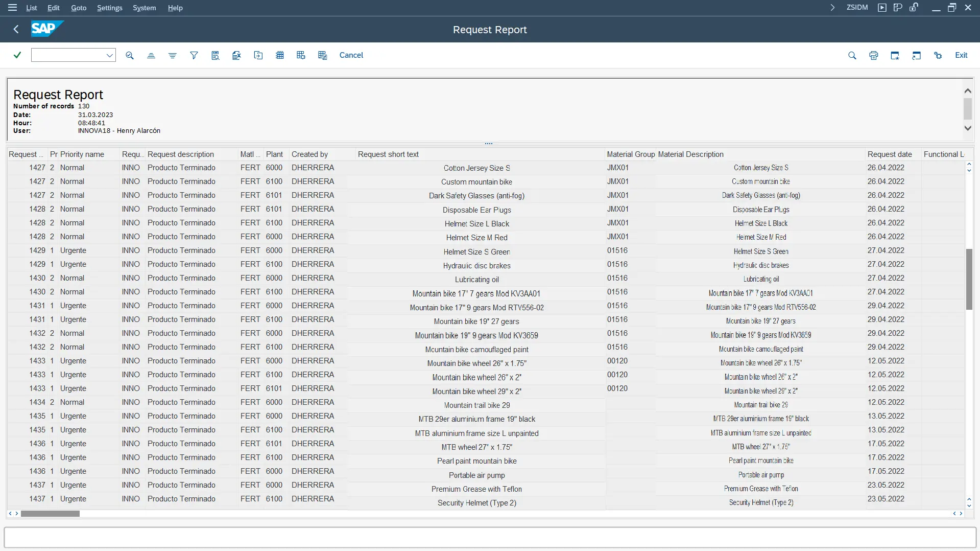Click the Cancel button

point(351,55)
